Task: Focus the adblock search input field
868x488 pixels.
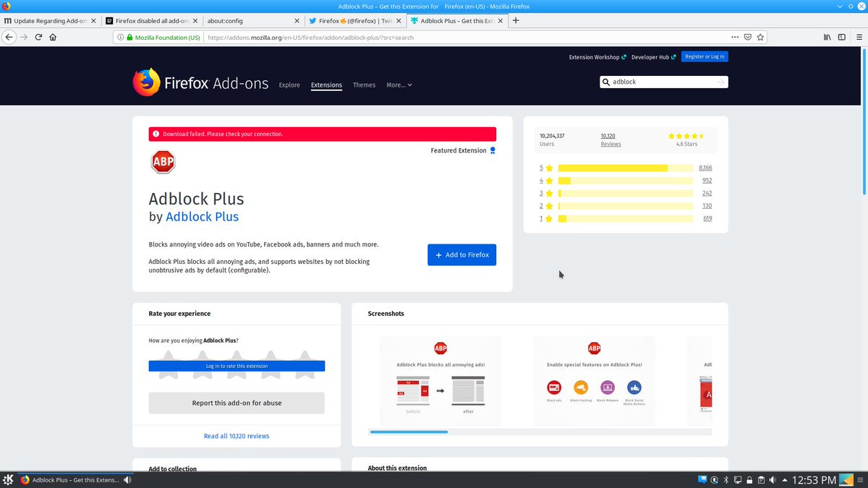Action: click(662, 82)
